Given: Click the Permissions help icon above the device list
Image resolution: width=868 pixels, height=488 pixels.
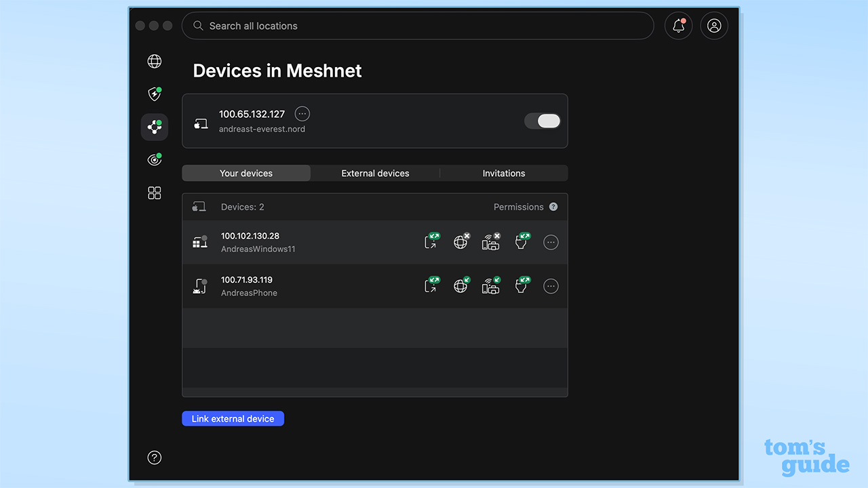Looking at the screenshot, I should 554,207.
